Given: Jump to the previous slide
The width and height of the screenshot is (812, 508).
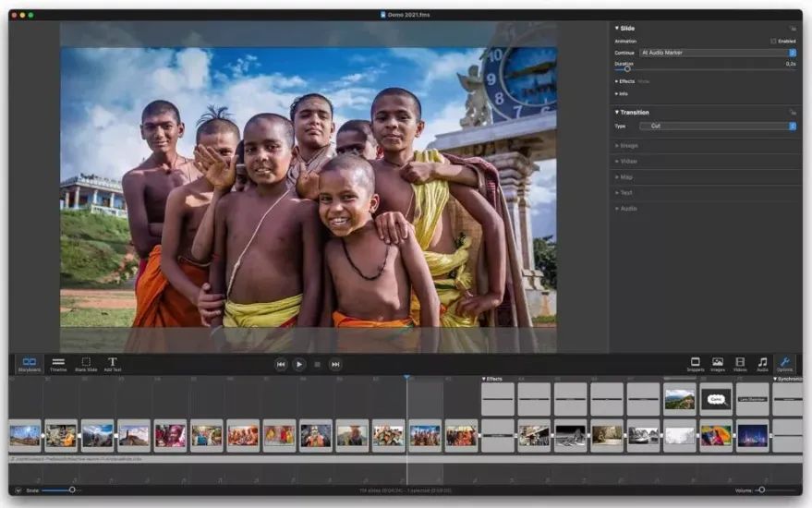Looking at the screenshot, I should (x=281, y=365).
